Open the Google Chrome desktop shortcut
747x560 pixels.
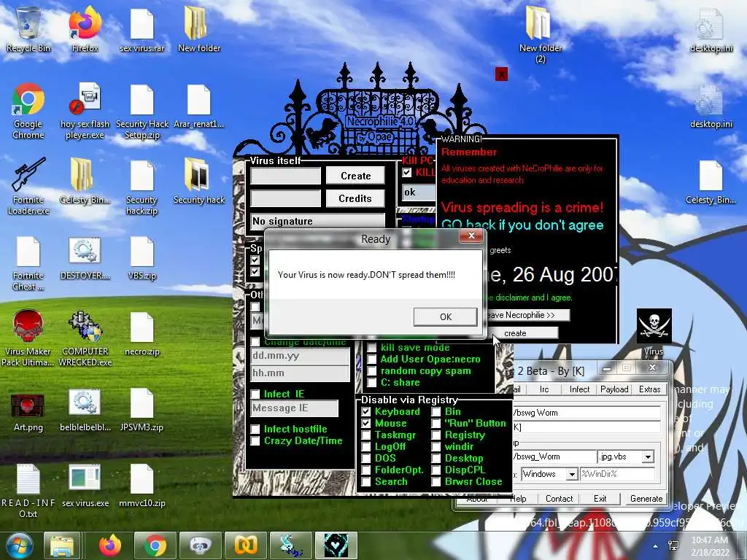click(28, 111)
